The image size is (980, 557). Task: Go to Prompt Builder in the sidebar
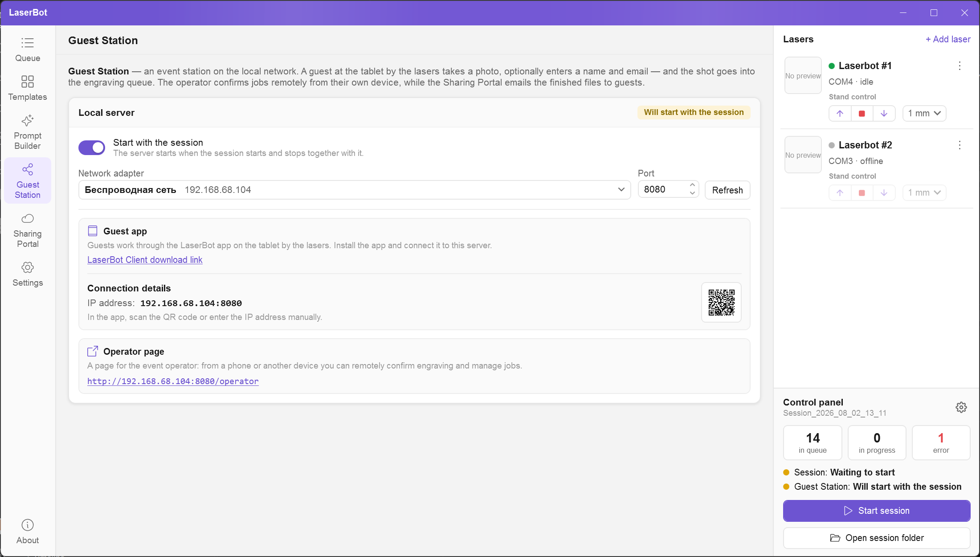pyautogui.click(x=28, y=132)
